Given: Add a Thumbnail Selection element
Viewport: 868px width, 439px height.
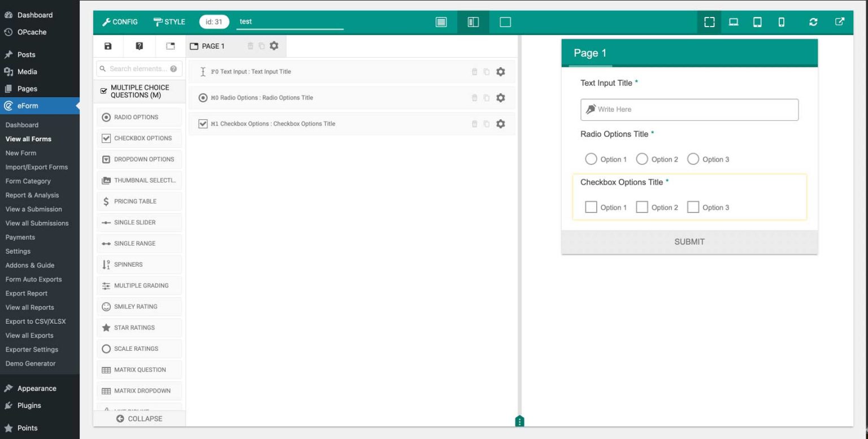Looking at the screenshot, I should click(139, 181).
